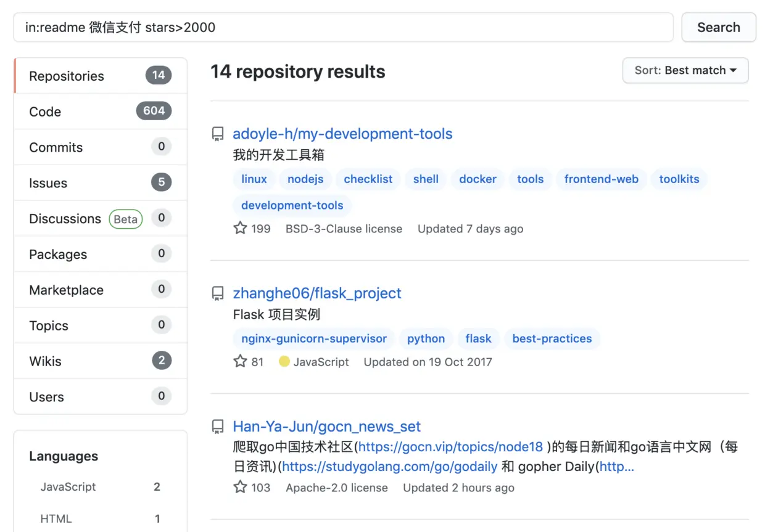Filter results by JavaScript language
Image resolution: width=765 pixels, height=532 pixels.
point(101,487)
